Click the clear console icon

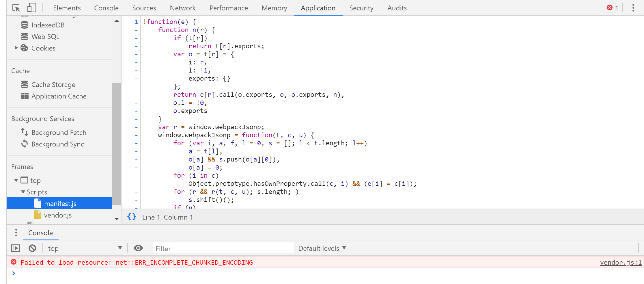pyautogui.click(x=32, y=248)
